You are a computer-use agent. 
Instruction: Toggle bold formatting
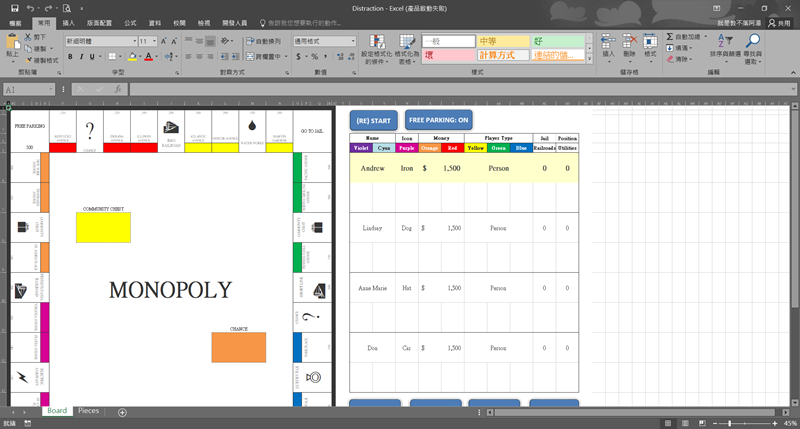tap(69, 57)
